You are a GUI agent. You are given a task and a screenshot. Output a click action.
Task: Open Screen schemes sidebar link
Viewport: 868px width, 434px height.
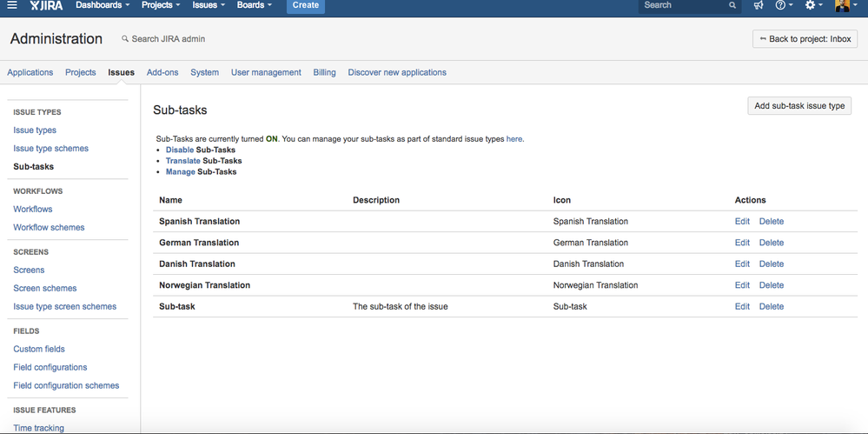(x=45, y=289)
